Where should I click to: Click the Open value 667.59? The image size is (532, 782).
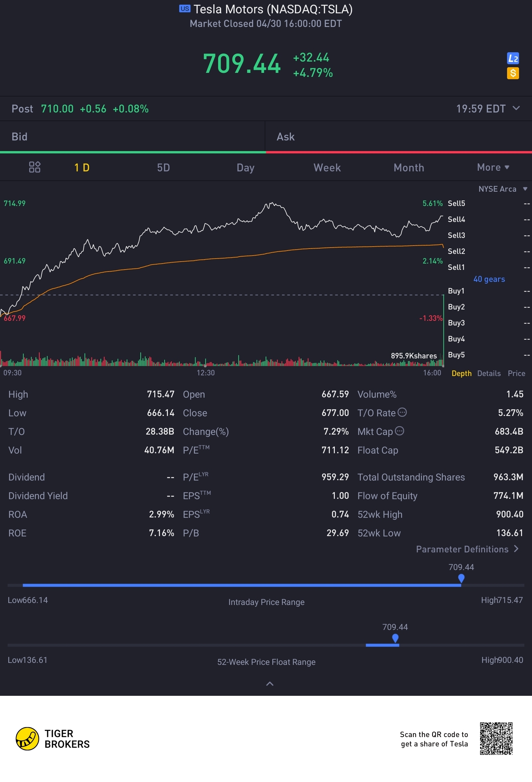click(335, 394)
